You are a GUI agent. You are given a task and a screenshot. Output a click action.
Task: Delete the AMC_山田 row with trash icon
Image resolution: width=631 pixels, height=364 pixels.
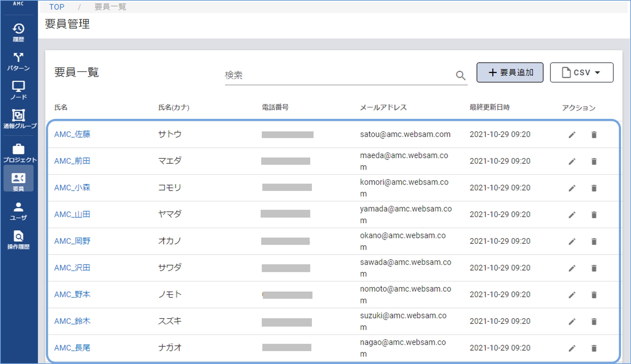(594, 215)
